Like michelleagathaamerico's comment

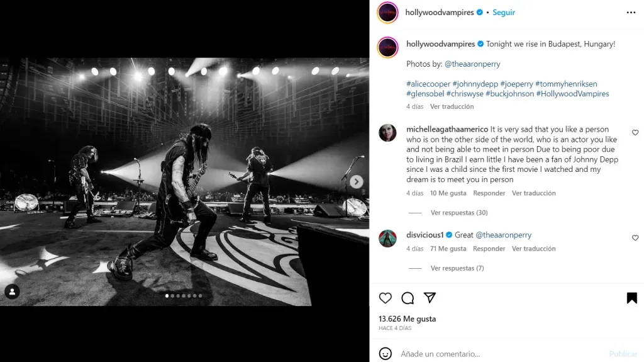click(635, 133)
